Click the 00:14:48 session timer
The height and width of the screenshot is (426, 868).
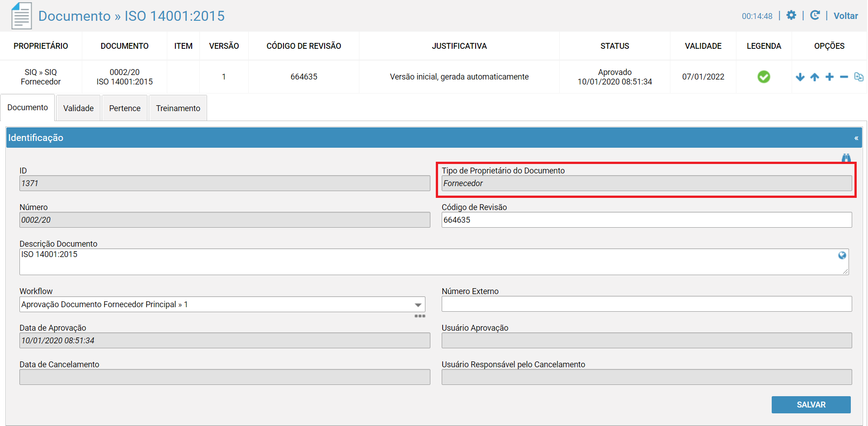(757, 16)
